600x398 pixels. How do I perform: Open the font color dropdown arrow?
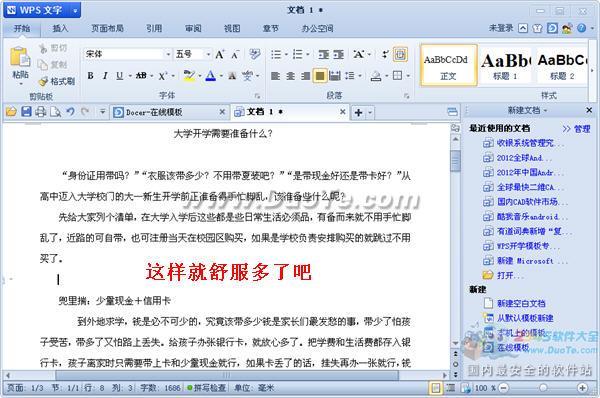(x=221, y=76)
